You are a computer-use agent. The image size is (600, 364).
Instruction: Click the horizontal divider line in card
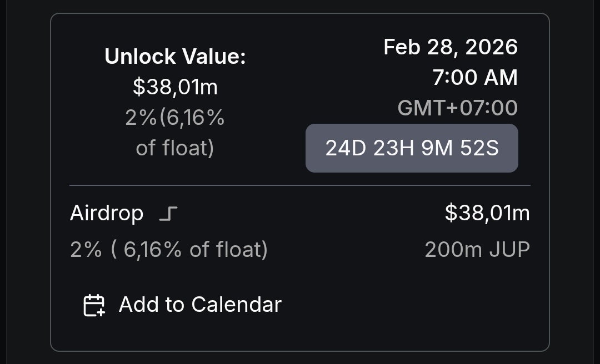click(300, 185)
